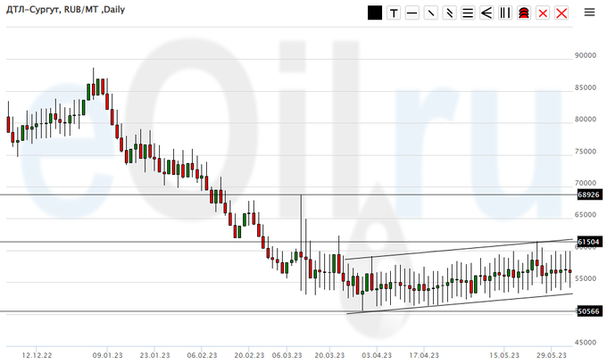
Task: Click the black color swatch in toolbar
Action: [x=374, y=13]
